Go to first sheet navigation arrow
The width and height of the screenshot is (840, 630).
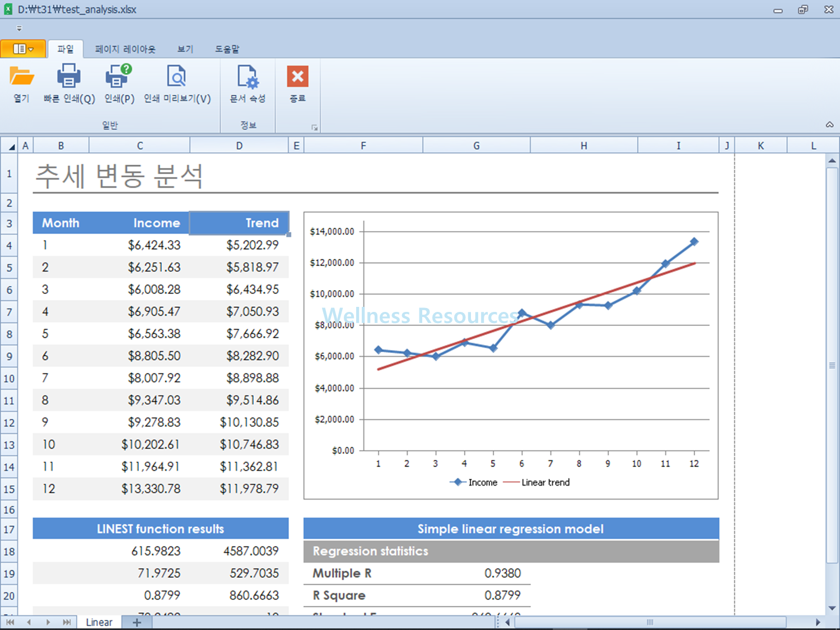tap(10, 622)
